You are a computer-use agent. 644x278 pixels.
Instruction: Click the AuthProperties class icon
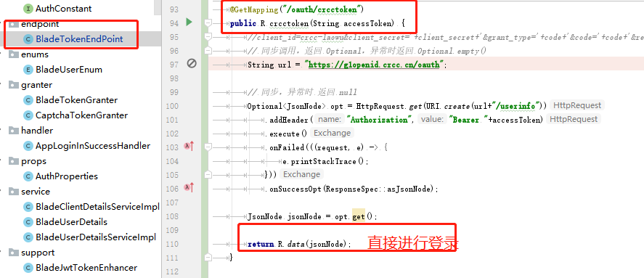28,176
